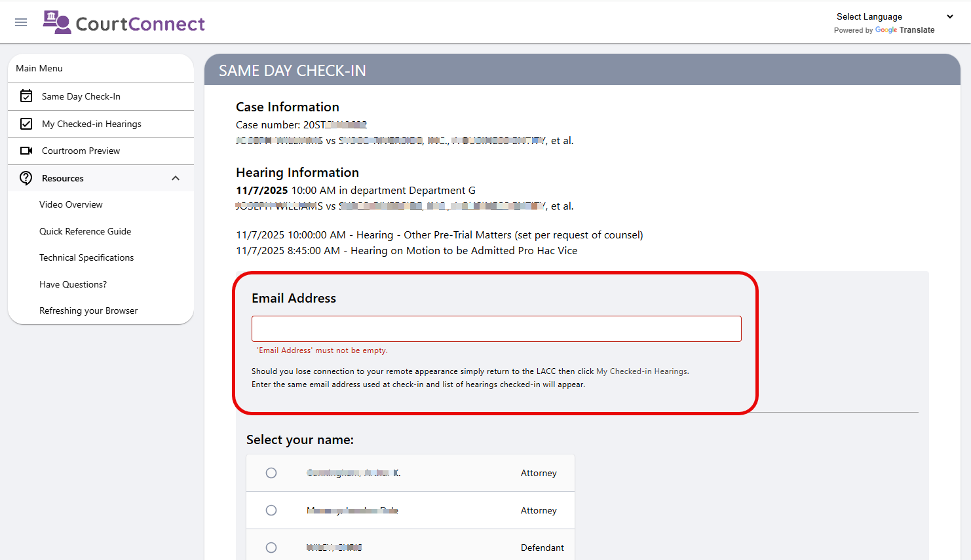Select the second Attorney radio button
Screen dimensions: 971x560
coord(271,510)
